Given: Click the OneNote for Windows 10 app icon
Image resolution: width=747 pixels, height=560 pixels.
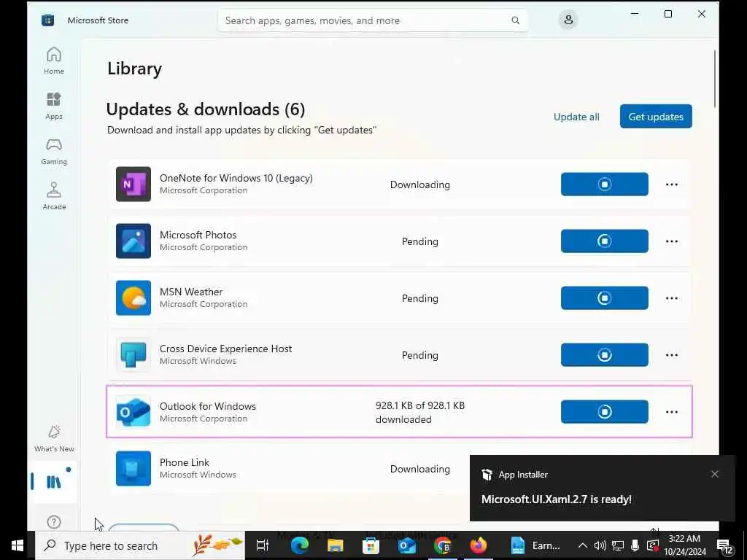Looking at the screenshot, I should tap(133, 184).
